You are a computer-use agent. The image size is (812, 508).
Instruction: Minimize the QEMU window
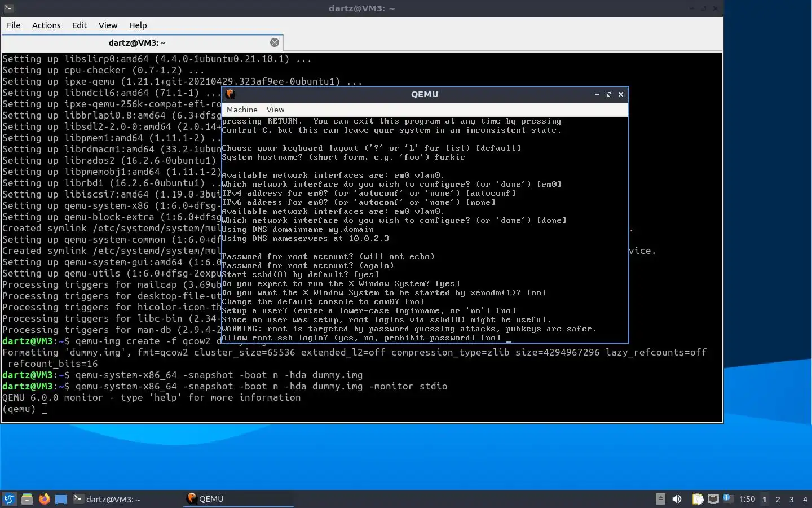[597, 94]
